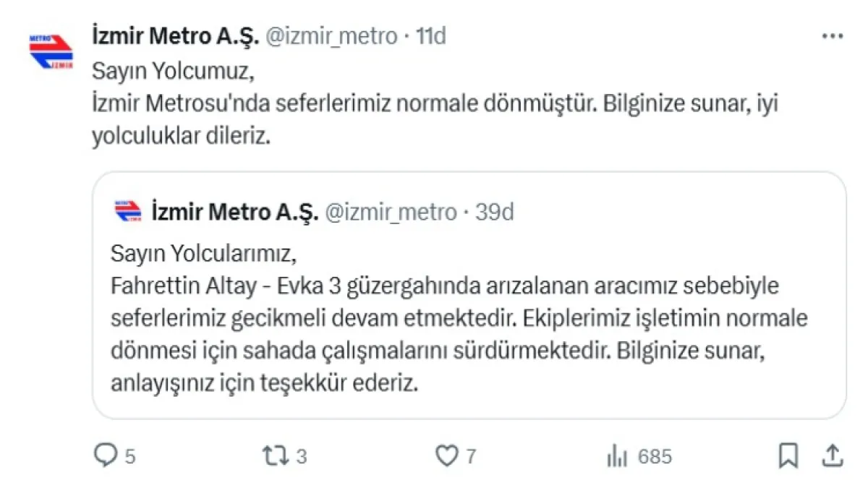Screen dimensions: 868x488
Task: Like the tweet with heart icon
Action: point(446,455)
